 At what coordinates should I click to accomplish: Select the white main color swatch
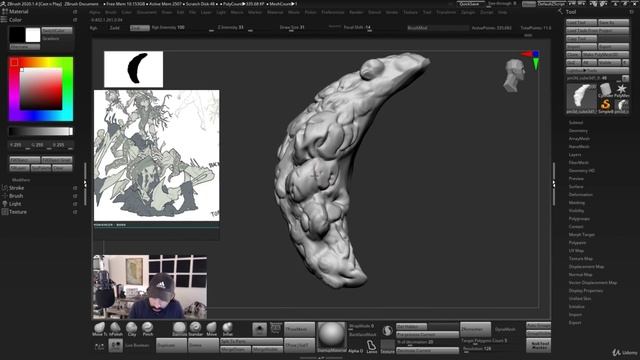tap(33, 35)
